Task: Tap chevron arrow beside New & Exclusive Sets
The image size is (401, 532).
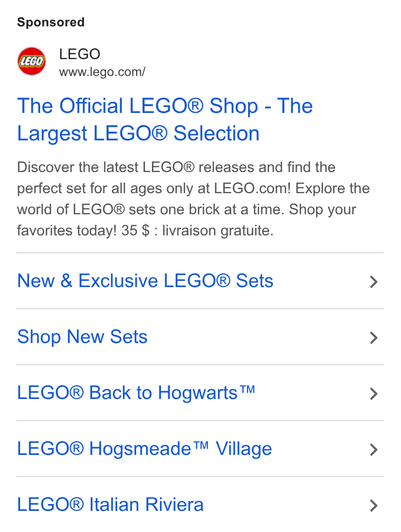Action: pos(374,282)
